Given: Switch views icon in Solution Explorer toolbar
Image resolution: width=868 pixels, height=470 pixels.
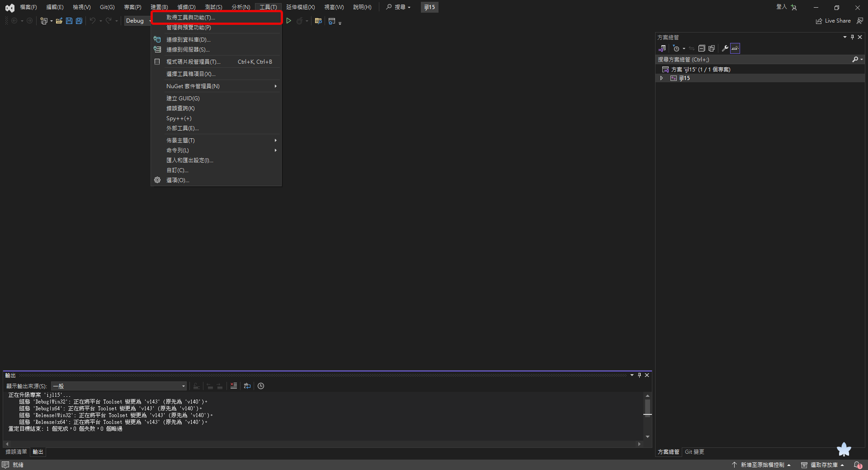Looking at the screenshot, I should tap(662, 48).
